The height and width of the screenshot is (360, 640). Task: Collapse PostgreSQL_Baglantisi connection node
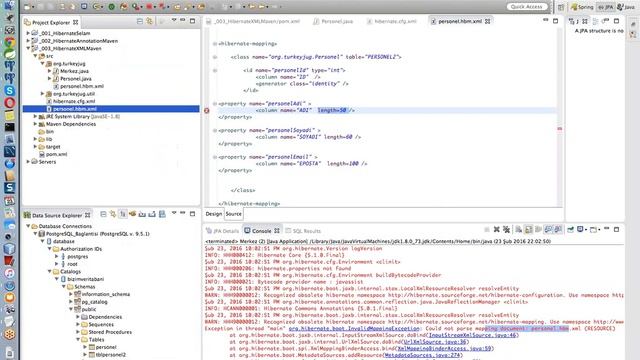click(x=36, y=234)
